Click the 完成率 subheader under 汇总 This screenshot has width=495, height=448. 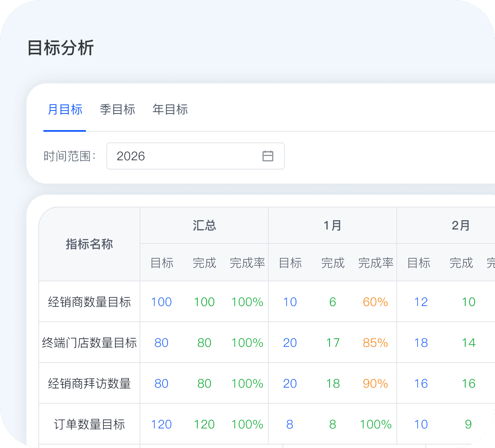[247, 263]
